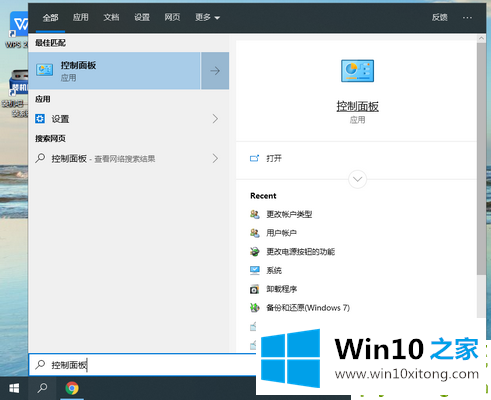Click the users icon beside 用户帐户
Image resolution: width=491 pixels, height=400 pixels.
coord(255,233)
